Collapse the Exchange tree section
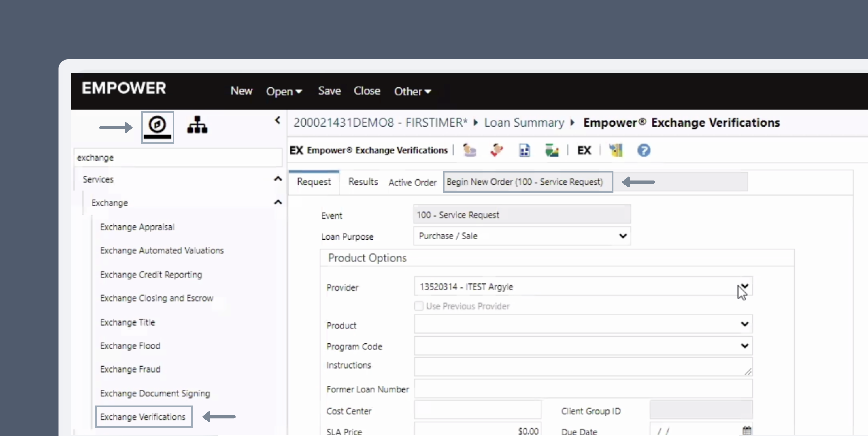 pyautogui.click(x=278, y=202)
